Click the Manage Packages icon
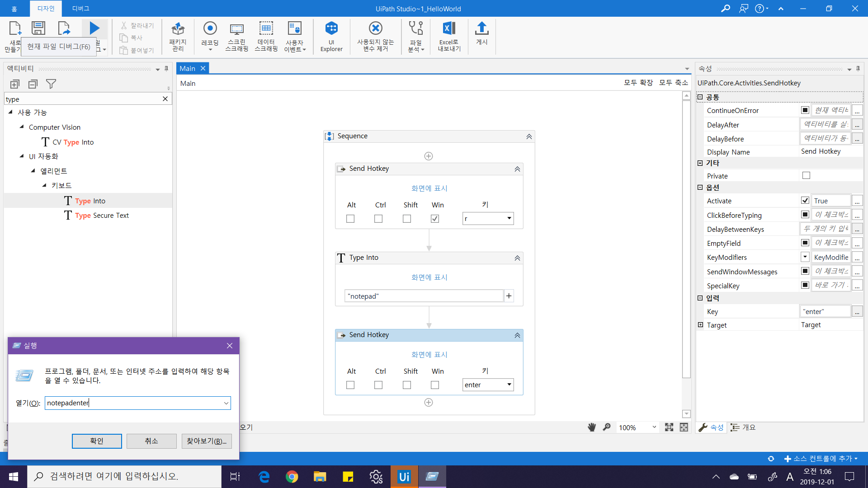868x488 pixels. click(178, 29)
